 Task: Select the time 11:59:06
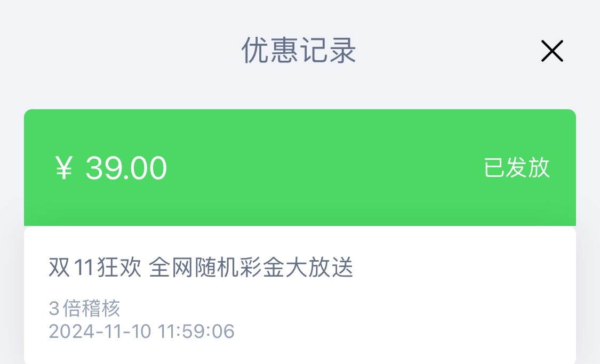[x=196, y=331]
